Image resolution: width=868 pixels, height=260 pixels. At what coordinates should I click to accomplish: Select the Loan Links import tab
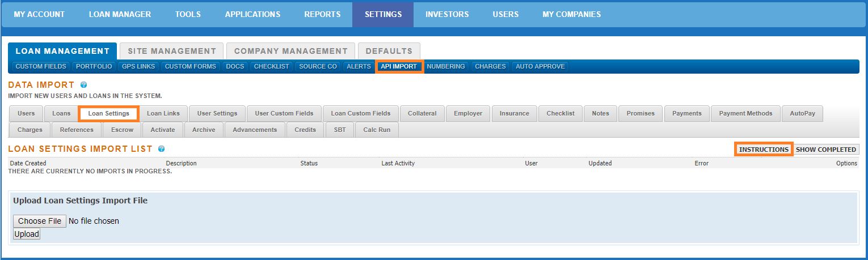pos(163,113)
